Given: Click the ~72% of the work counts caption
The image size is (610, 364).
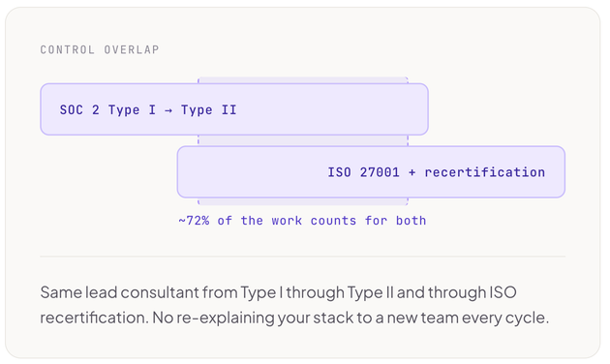Looking at the screenshot, I should (x=302, y=221).
